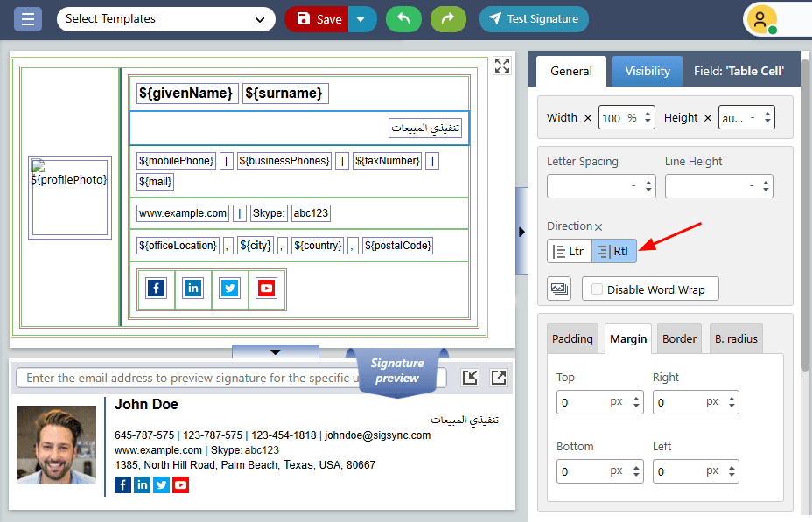This screenshot has height=522, width=812.
Task: Open the hamburger menu
Action: [x=28, y=19]
